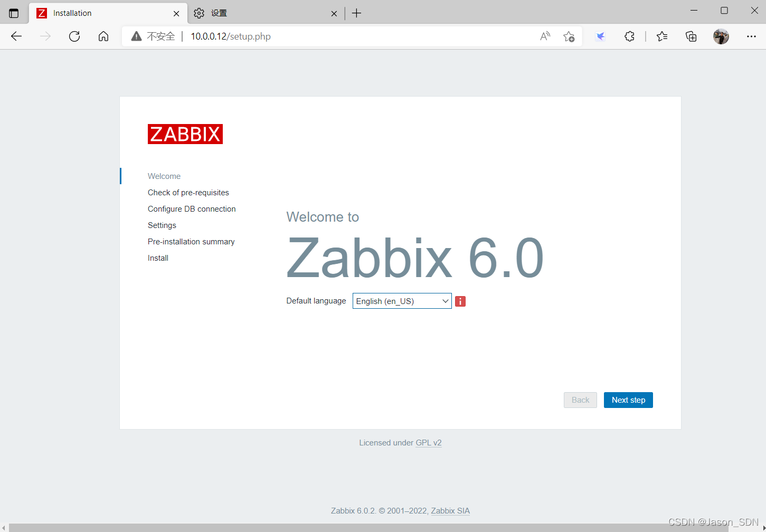Open the tab actions menu icon
766x532 pixels.
click(x=14, y=13)
